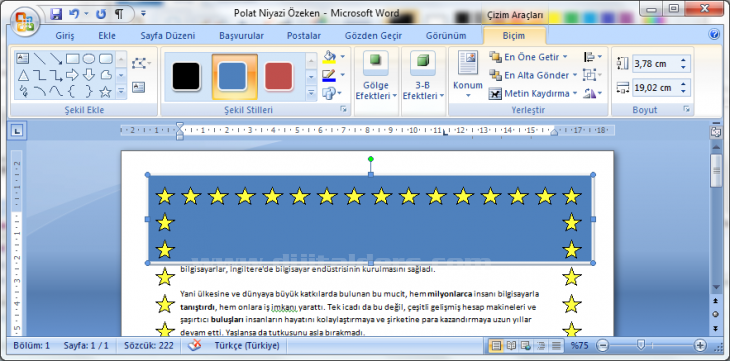
Task: Expand the shapes gallery More arrow
Action: (121, 91)
